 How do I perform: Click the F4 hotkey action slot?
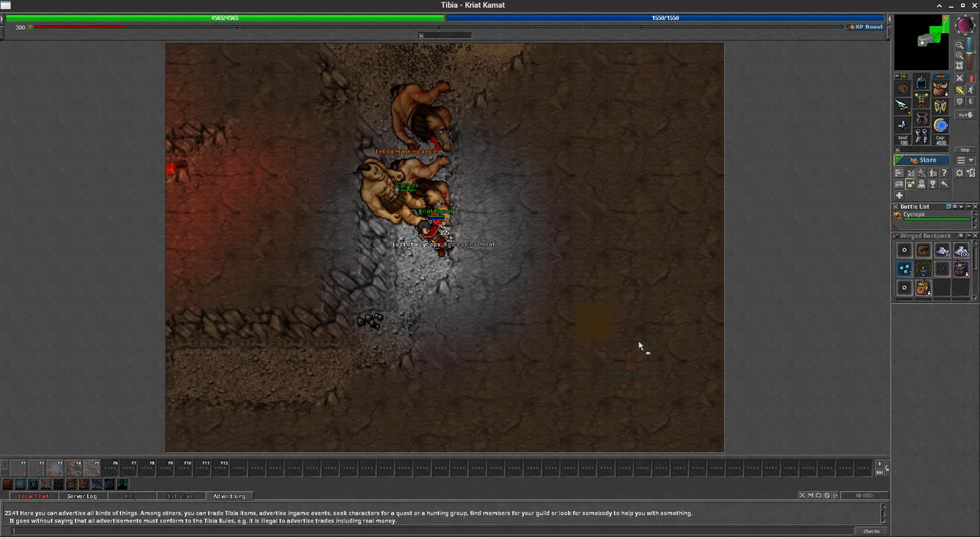[x=73, y=468]
